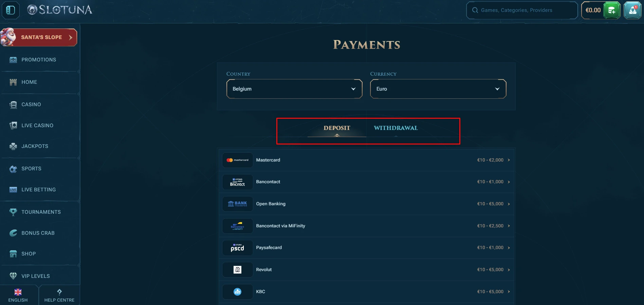Image resolution: width=644 pixels, height=305 pixels.
Task: Click the Bonus Crab sidebar icon
Action: pos(13,233)
